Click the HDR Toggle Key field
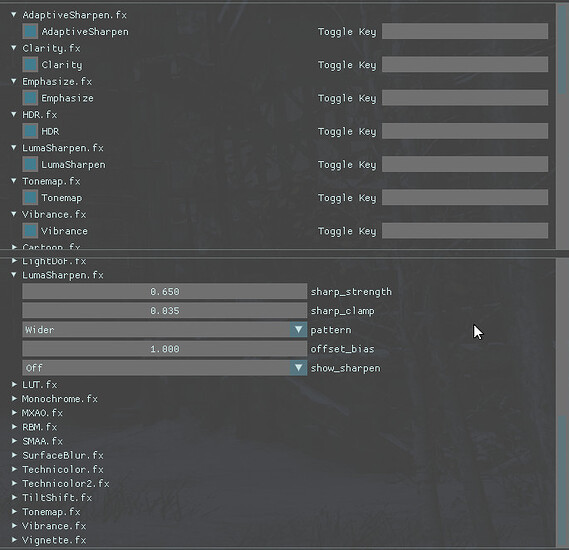 pos(465,131)
